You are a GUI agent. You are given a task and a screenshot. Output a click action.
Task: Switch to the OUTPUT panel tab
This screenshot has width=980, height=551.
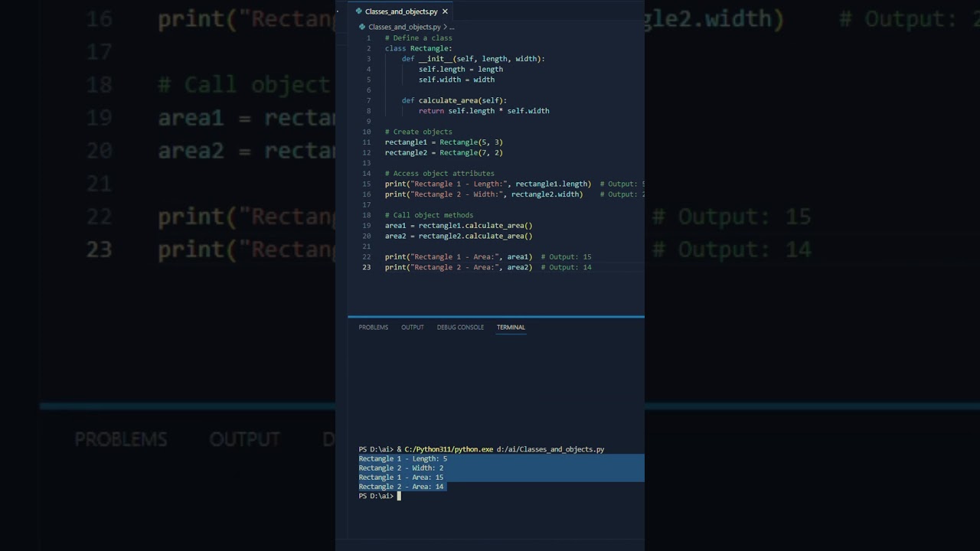413,328
